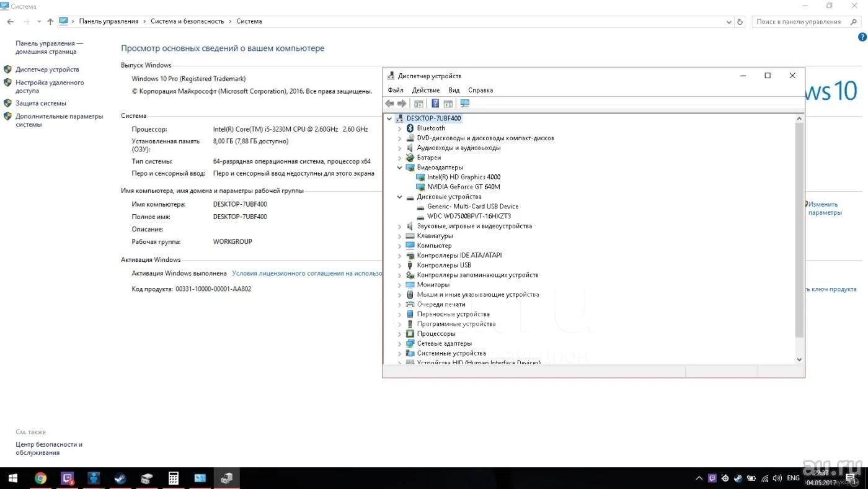Click the blue help icon in System window
The width and height of the screenshot is (868, 489).
click(x=862, y=37)
